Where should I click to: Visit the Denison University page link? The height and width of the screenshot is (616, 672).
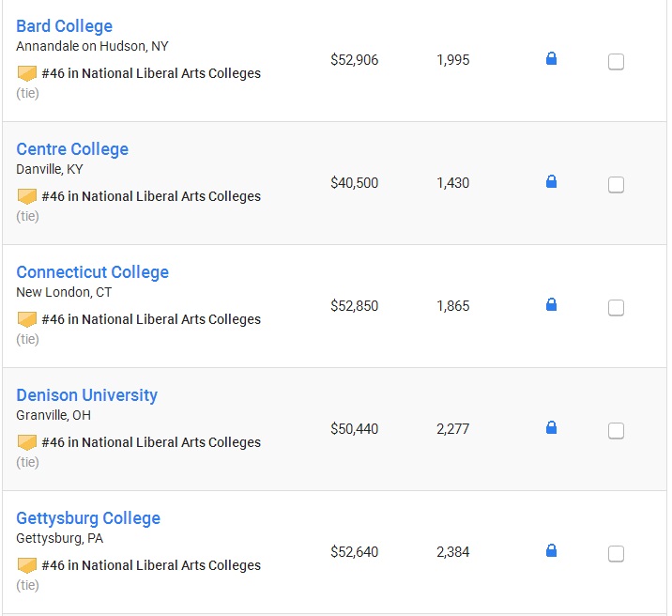coord(87,395)
